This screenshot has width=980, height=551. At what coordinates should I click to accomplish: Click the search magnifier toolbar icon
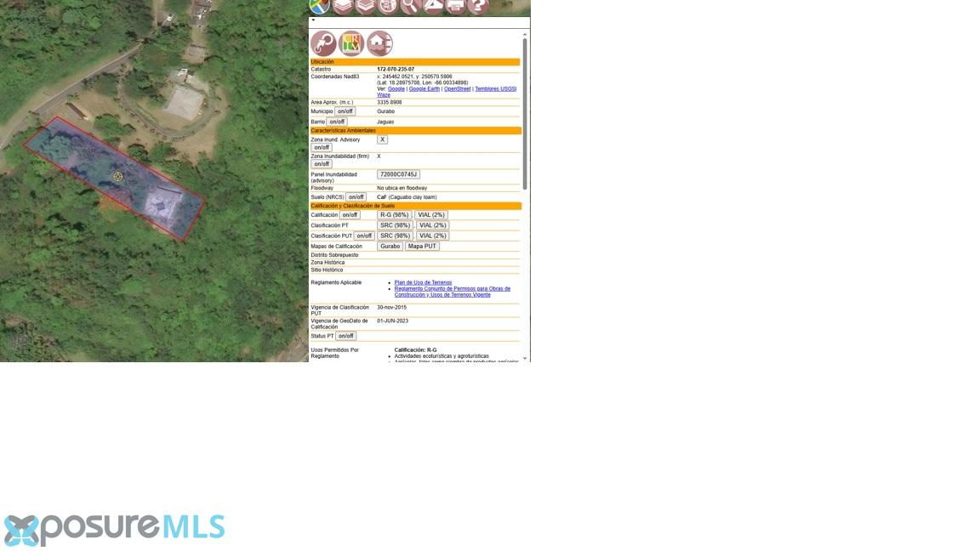point(410,6)
